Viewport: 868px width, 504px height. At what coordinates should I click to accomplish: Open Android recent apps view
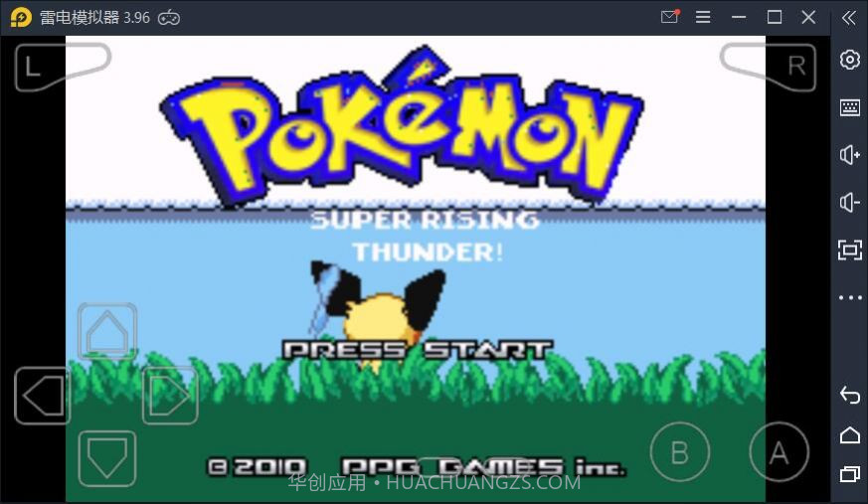849,473
